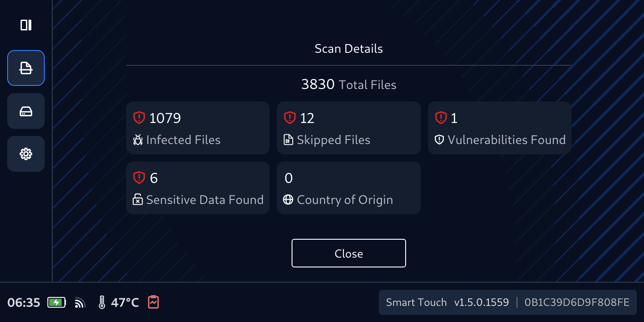Click the red alert shield beside 1079
644x322 pixels.
(139, 118)
